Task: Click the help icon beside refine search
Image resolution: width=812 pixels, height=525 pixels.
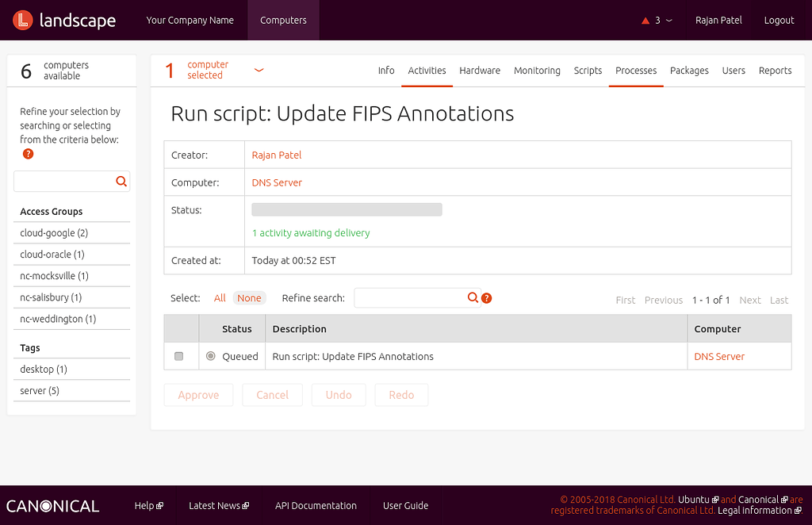Action: coord(486,298)
